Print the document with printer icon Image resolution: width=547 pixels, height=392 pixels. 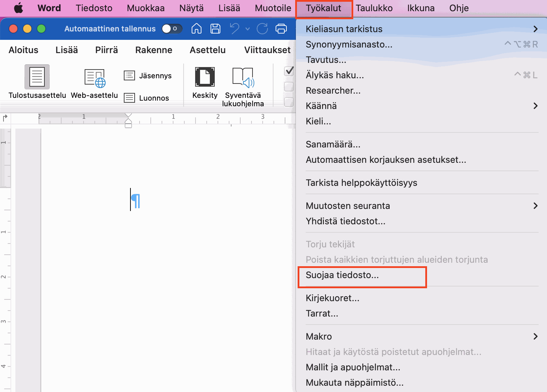tap(281, 29)
